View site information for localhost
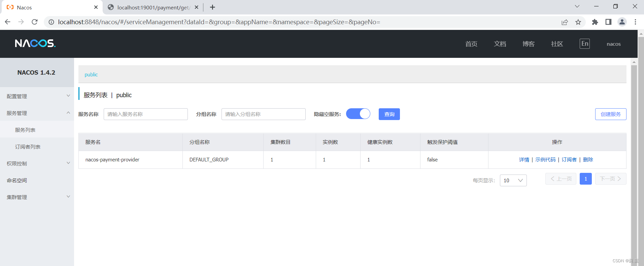The image size is (644, 266). click(51, 22)
